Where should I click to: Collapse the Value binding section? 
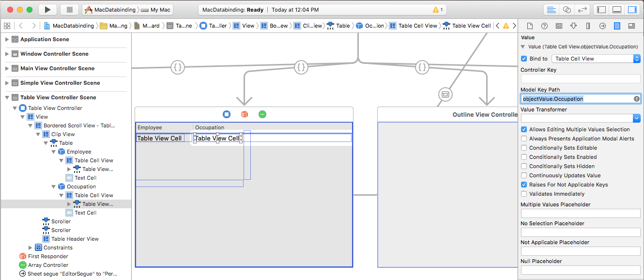point(523,47)
